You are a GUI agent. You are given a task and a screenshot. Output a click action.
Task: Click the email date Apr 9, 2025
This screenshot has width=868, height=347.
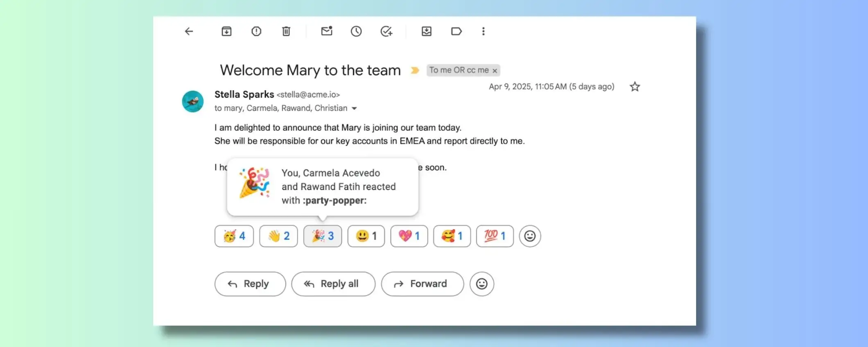552,87
